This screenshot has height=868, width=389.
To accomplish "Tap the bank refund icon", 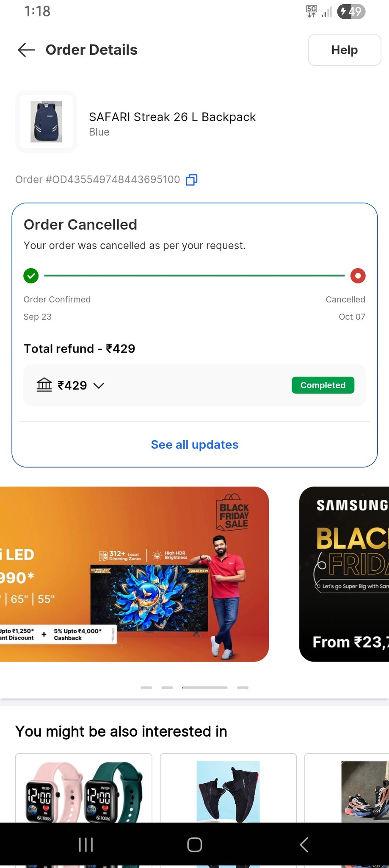I will coord(44,385).
